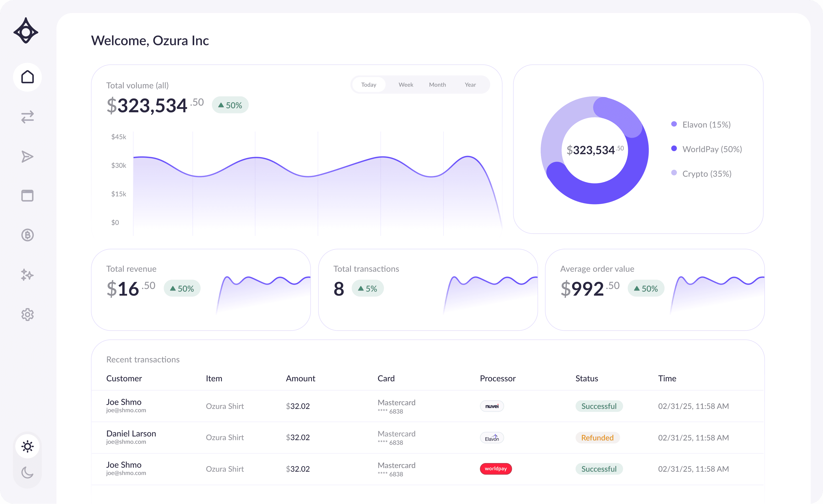
Task: Select the Month time range tab
Action: (x=437, y=85)
